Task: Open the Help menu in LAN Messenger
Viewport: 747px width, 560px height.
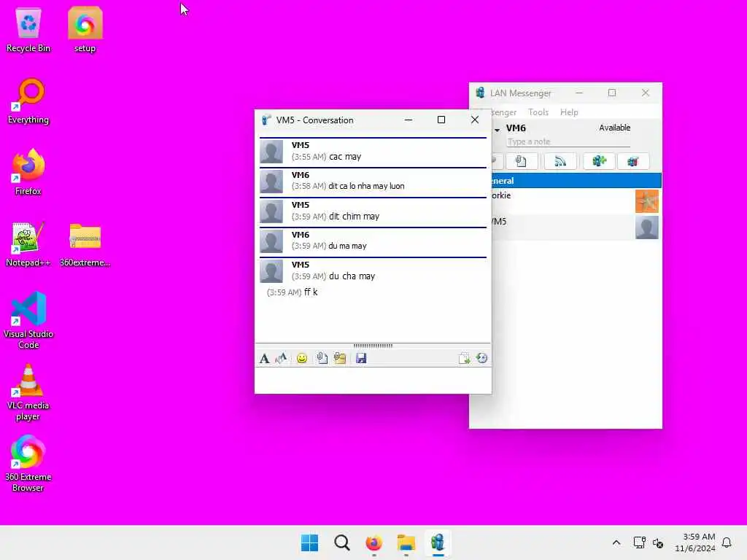Action: (x=569, y=112)
